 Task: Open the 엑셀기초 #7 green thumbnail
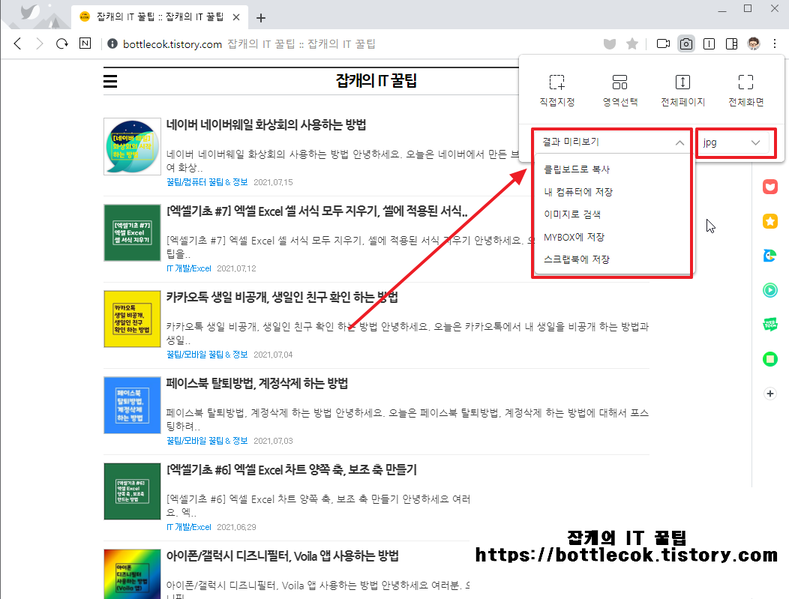(x=132, y=233)
